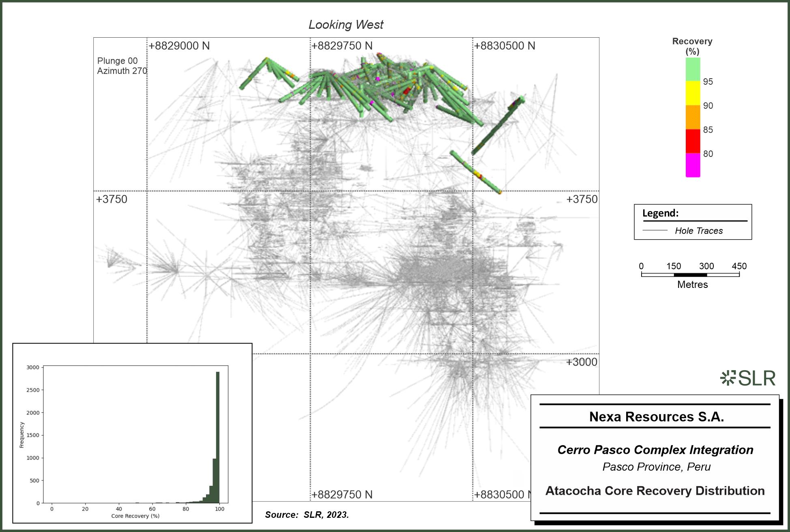The image size is (790, 532).
Task: Click the Looking West title
Action: pyautogui.click(x=346, y=25)
